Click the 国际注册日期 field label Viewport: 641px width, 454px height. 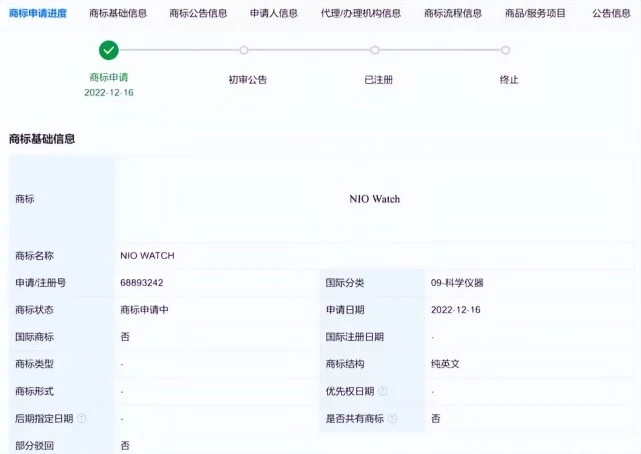click(354, 337)
